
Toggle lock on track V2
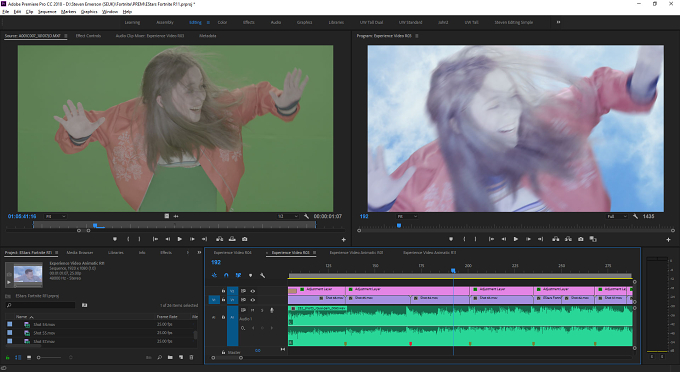[223, 291]
